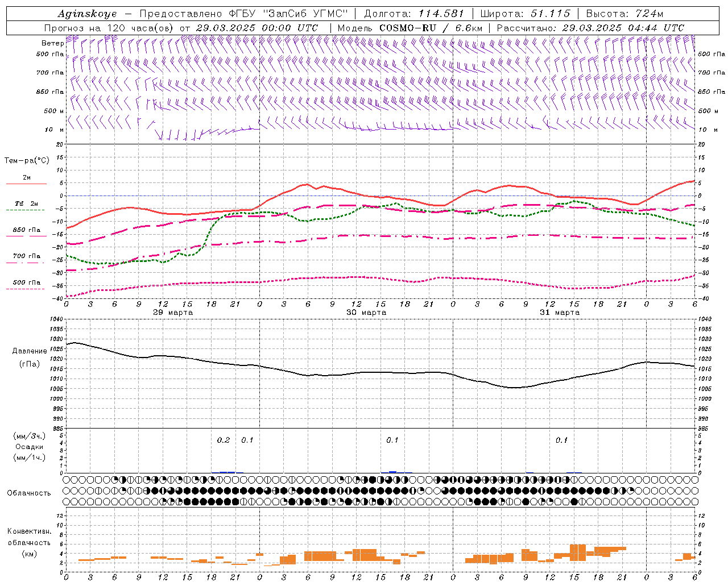Click the 700 гПа dash-dot temperature legend entry
Screen dimensions: 728x582
click(26, 256)
